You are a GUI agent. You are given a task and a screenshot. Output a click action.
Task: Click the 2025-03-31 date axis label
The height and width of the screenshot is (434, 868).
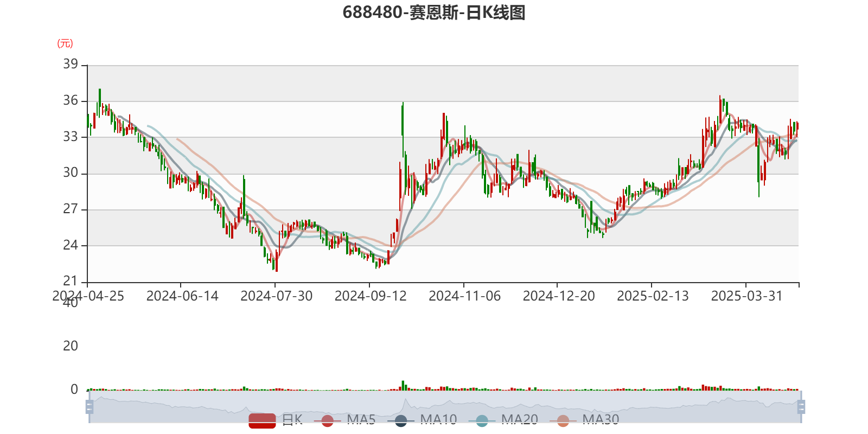747,296
